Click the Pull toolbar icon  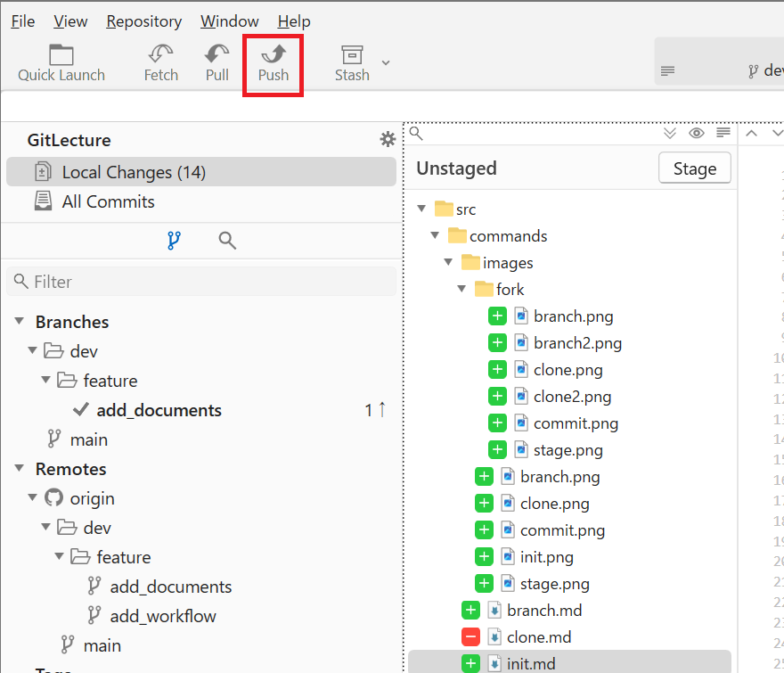(x=217, y=55)
